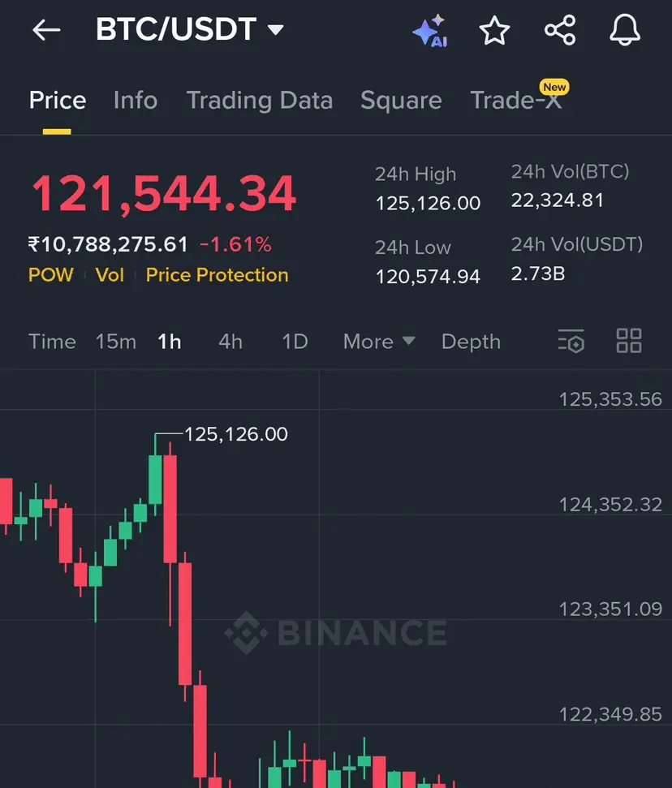Open chart indicator settings icon
672x788 pixels.
tap(571, 341)
